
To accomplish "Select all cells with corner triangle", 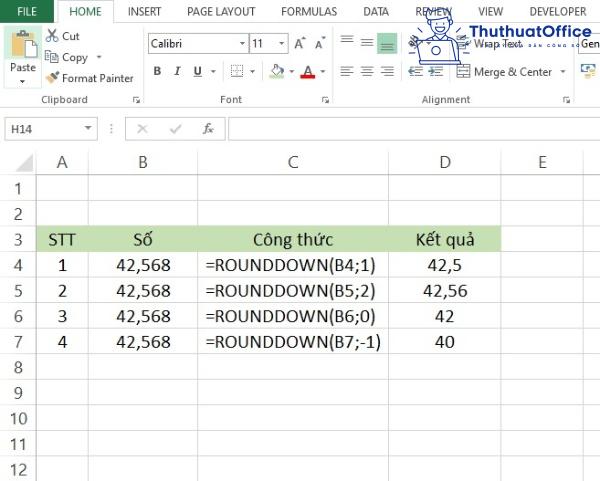I will click(25, 163).
